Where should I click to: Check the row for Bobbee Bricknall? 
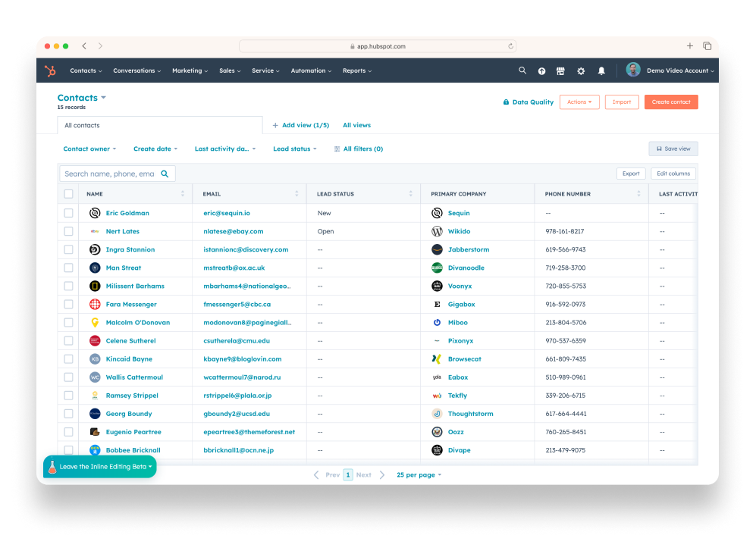click(68, 449)
